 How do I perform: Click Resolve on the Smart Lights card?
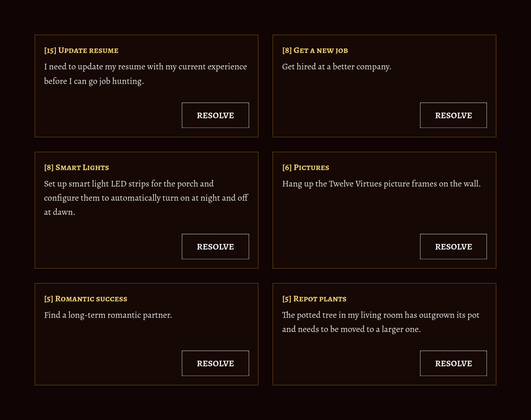coord(215,247)
